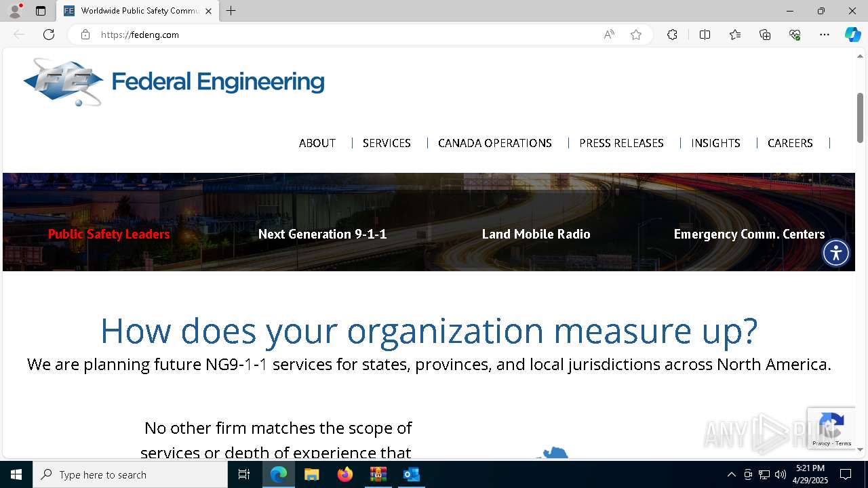Open browser Extensions icon
This screenshot has height=488, width=868.
pyautogui.click(x=672, y=35)
